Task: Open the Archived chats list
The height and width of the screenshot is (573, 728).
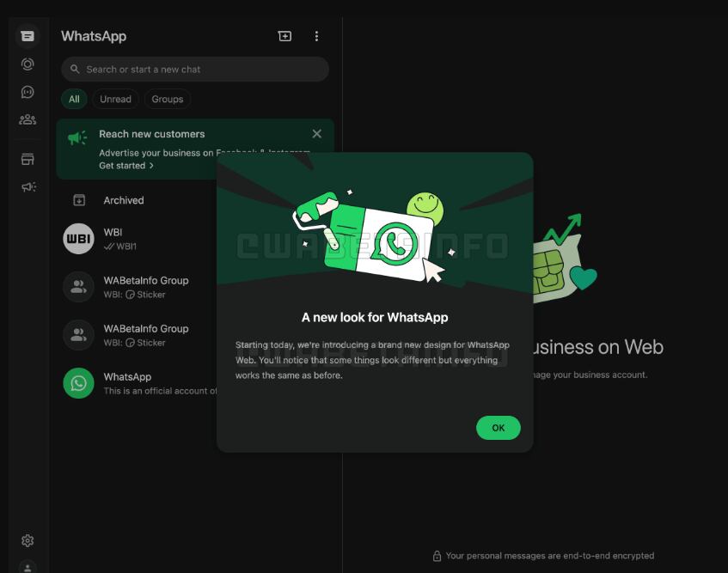Action: pyautogui.click(x=124, y=200)
